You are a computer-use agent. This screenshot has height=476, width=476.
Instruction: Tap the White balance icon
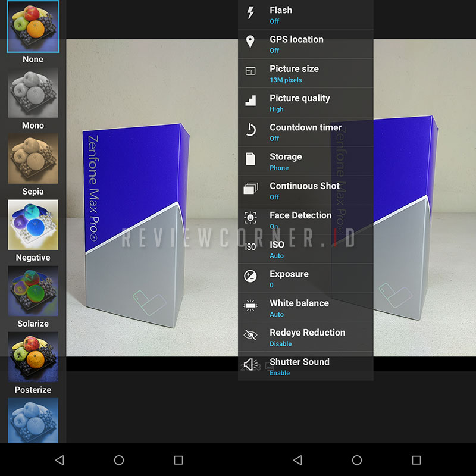point(250,306)
